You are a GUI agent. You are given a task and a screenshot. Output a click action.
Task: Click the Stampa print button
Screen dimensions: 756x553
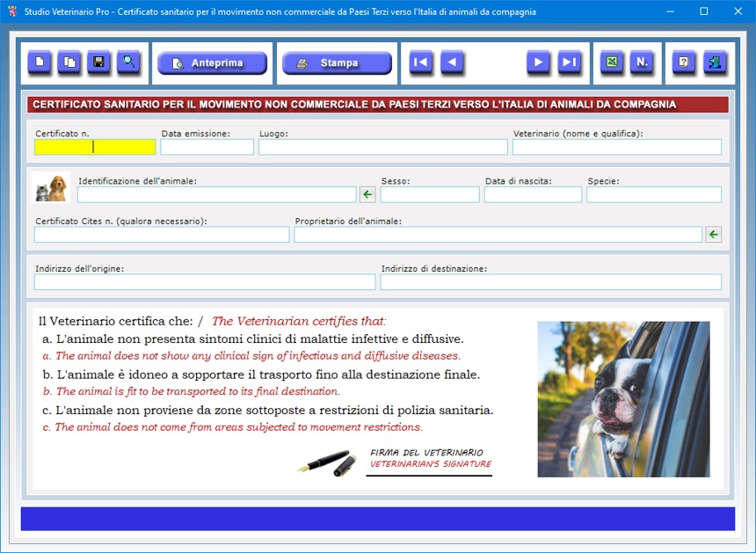click(x=337, y=62)
